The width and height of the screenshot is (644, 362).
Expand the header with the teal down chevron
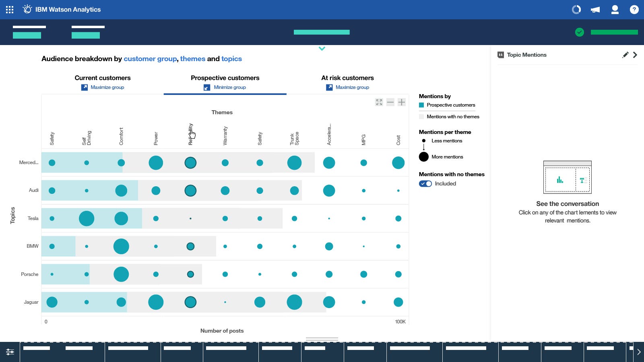(322, 49)
